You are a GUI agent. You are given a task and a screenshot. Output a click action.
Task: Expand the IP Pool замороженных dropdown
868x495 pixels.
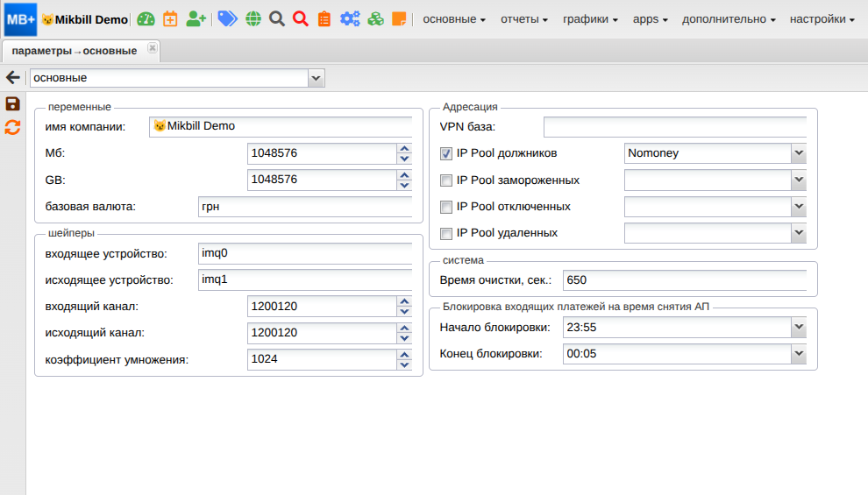click(798, 180)
